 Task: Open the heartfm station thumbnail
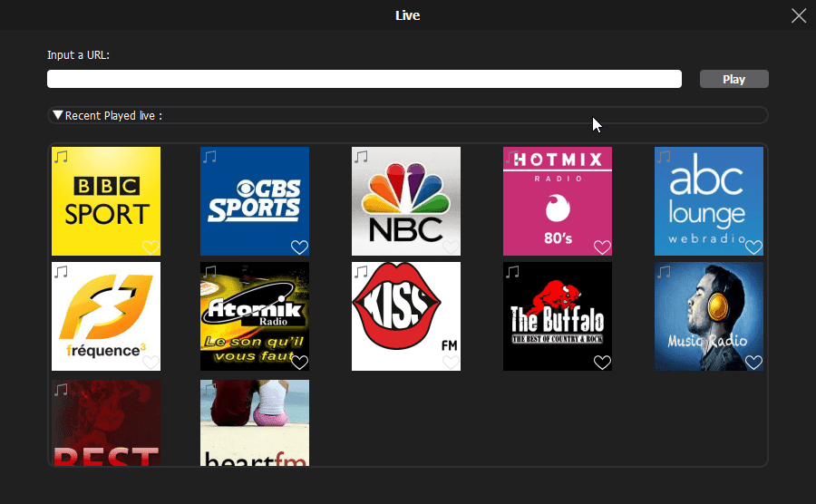pos(255,422)
